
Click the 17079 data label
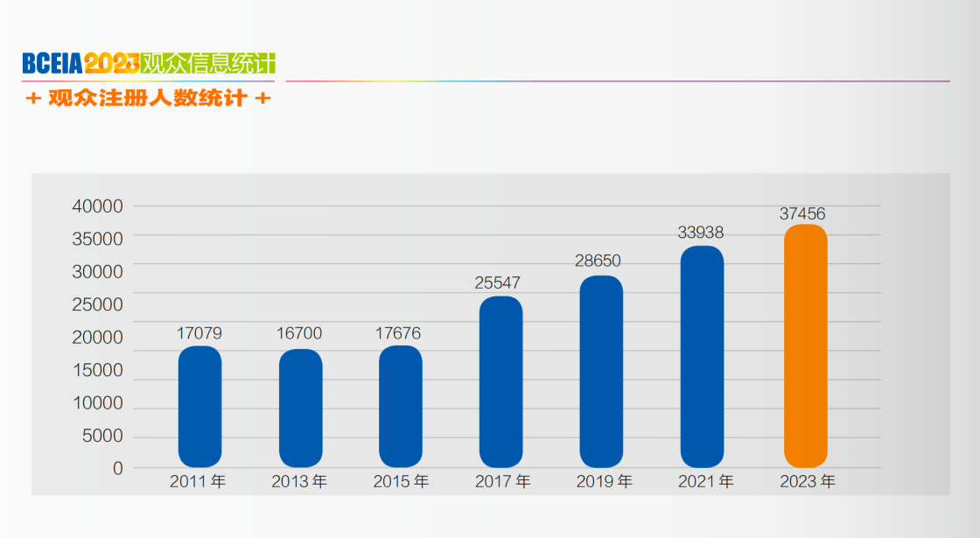tap(199, 333)
